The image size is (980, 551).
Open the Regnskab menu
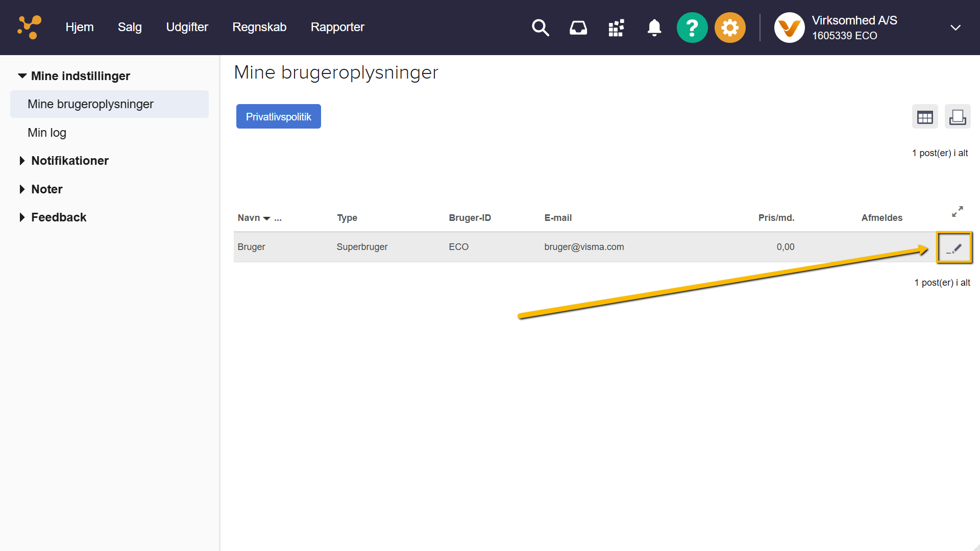tap(259, 27)
